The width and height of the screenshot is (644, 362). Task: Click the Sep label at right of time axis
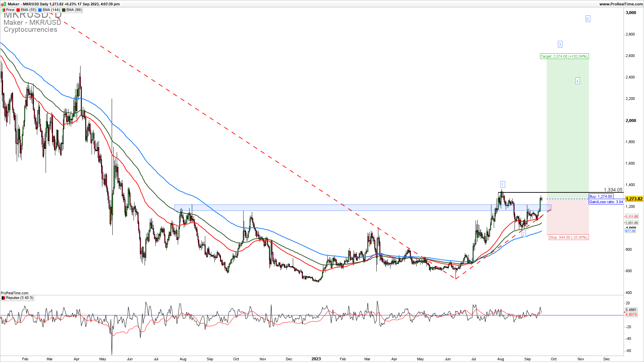pos(528,359)
